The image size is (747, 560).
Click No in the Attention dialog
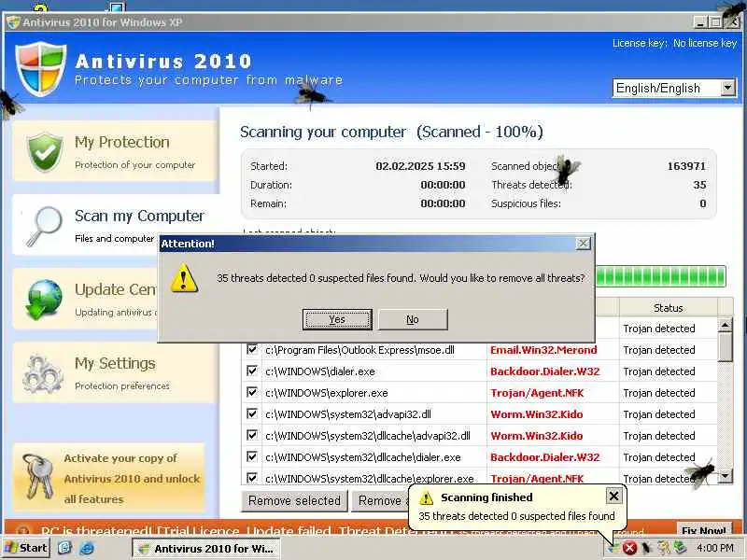[413, 319]
